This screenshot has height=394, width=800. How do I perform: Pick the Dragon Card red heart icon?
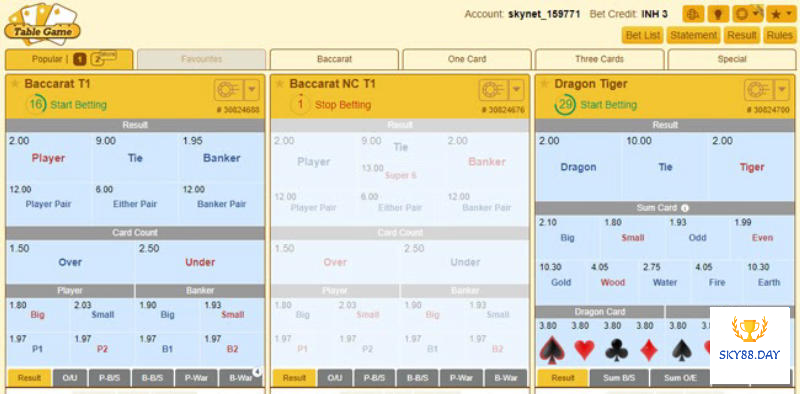point(584,350)
